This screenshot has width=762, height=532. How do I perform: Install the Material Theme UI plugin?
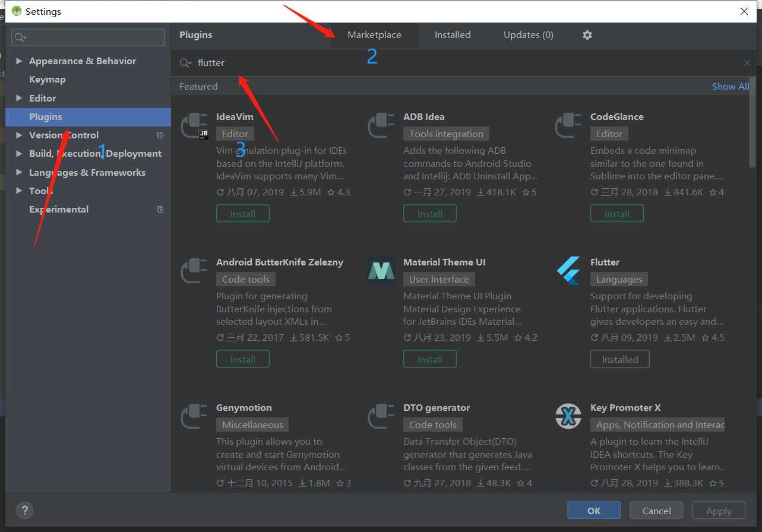pos(430,359)
